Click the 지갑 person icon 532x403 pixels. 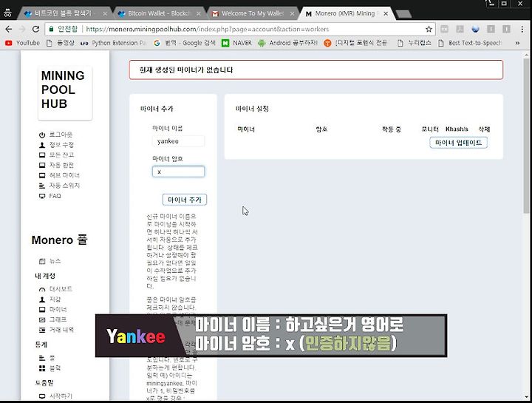pos(42,299)
